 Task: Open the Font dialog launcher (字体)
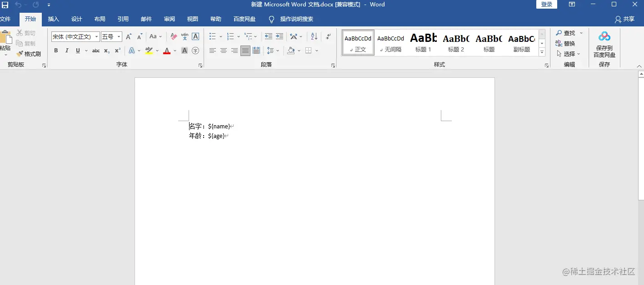(x=200, y=66)
